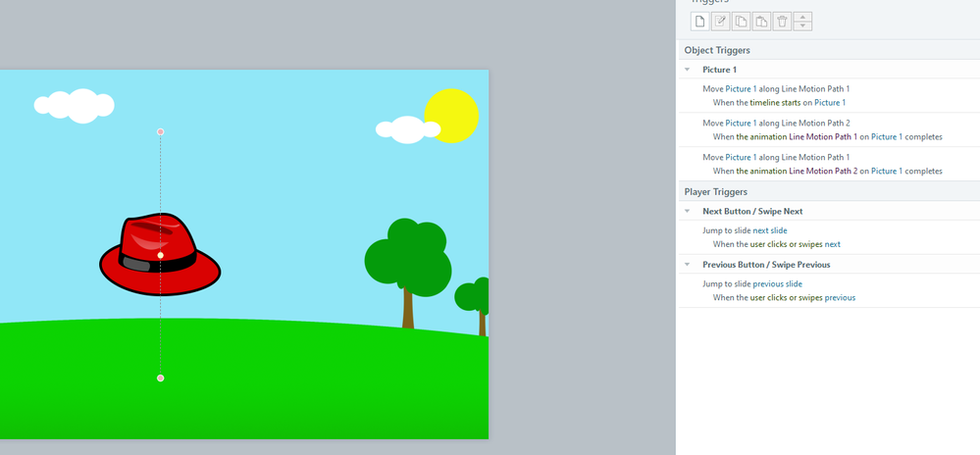Copy the selected trigger
Screen dimensions: 980x455
tap(741, 22)
